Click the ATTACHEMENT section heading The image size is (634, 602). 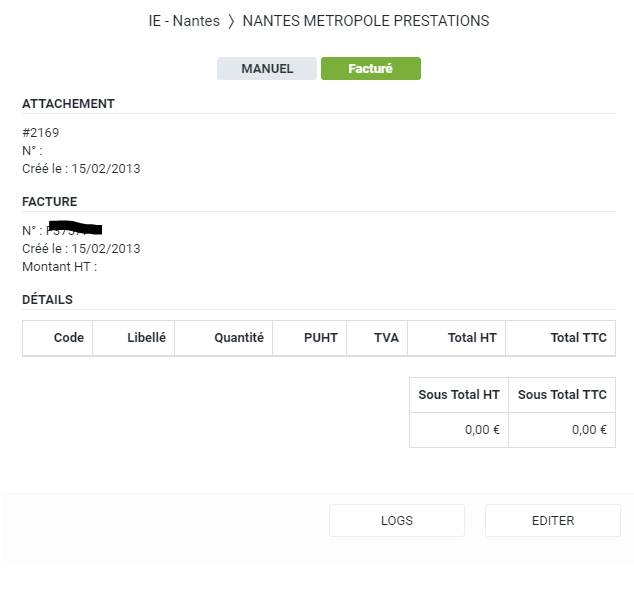[x=68, y=104]
